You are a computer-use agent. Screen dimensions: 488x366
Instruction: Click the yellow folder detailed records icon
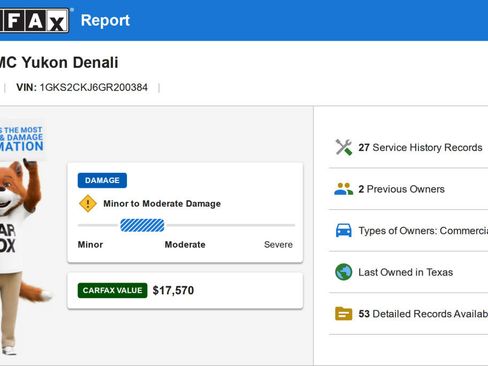pyautogui.click(x=344, y=314)
